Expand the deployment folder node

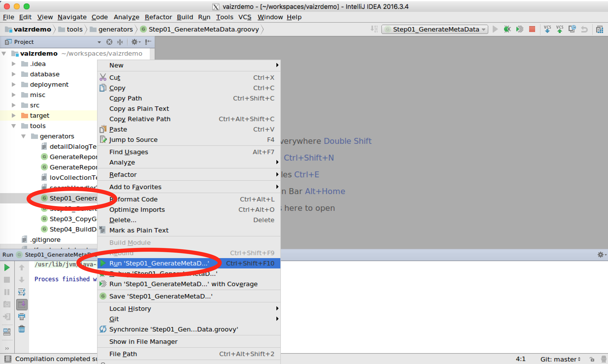coord(14,85)
